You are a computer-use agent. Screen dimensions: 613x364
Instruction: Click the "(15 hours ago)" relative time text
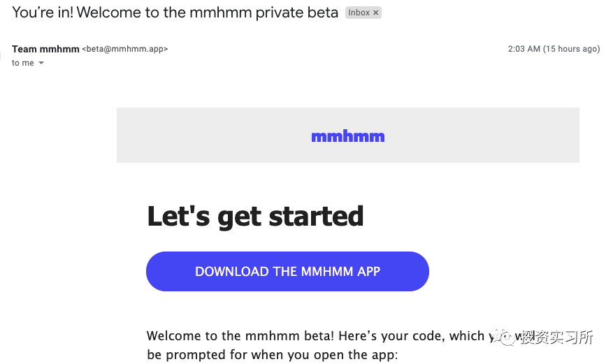click(571, 49)
